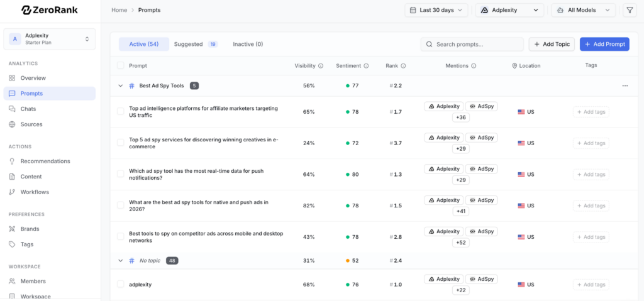Viewport: 644px width, 301px height.
Task: Select the checkbox for push notifications prompt
Action: coord(121,174)
